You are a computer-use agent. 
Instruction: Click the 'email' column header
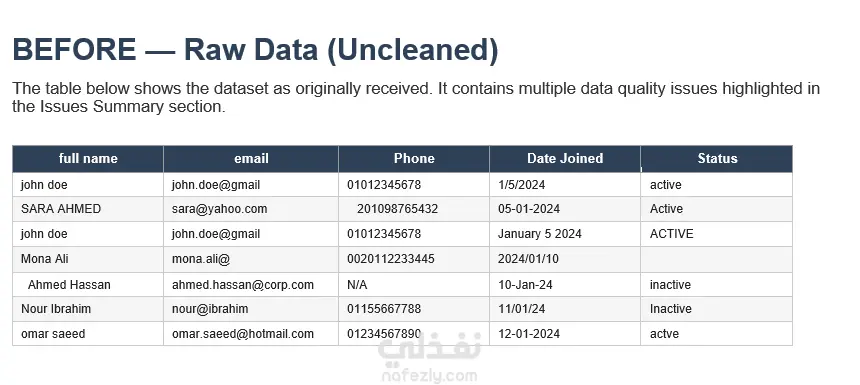251,158
